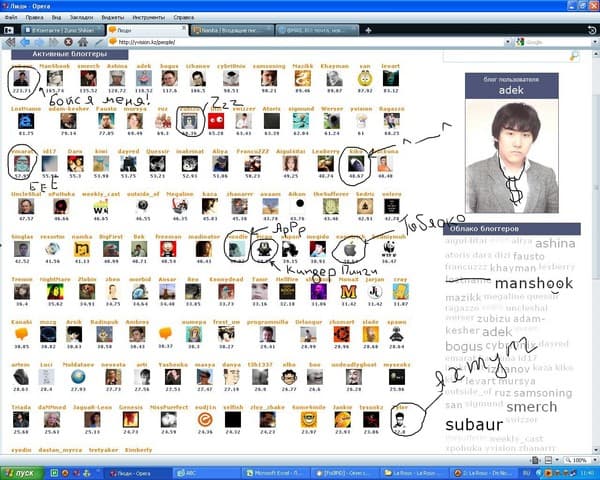Open the Закладки menu

81,17
